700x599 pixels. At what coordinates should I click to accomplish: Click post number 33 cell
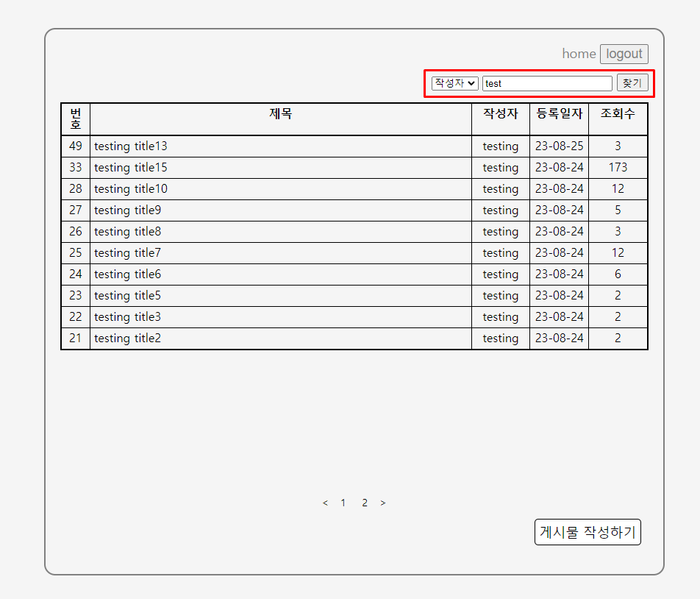[x=76, y=168]
